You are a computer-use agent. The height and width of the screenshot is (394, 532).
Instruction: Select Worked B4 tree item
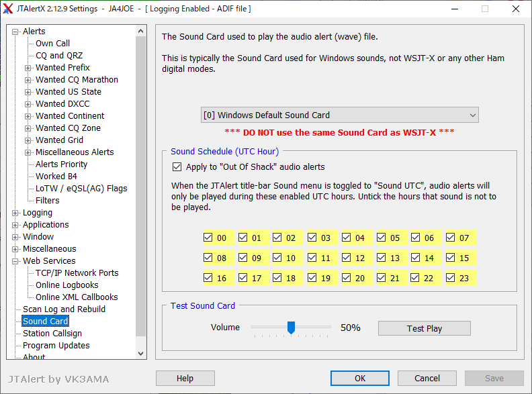pyautogui.click(x=56, y=177)
